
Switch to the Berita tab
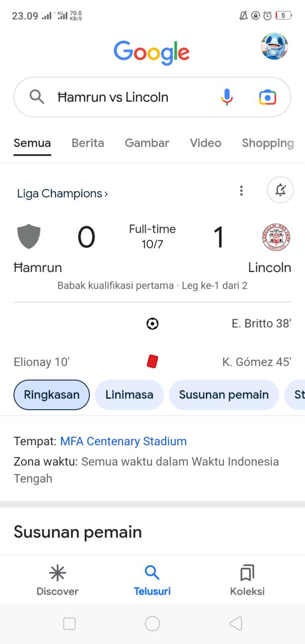tap(88, 143)
